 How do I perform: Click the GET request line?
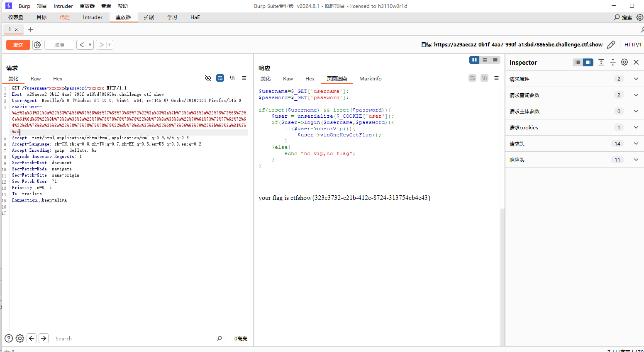pyautogui.click(x=69, y=88)
